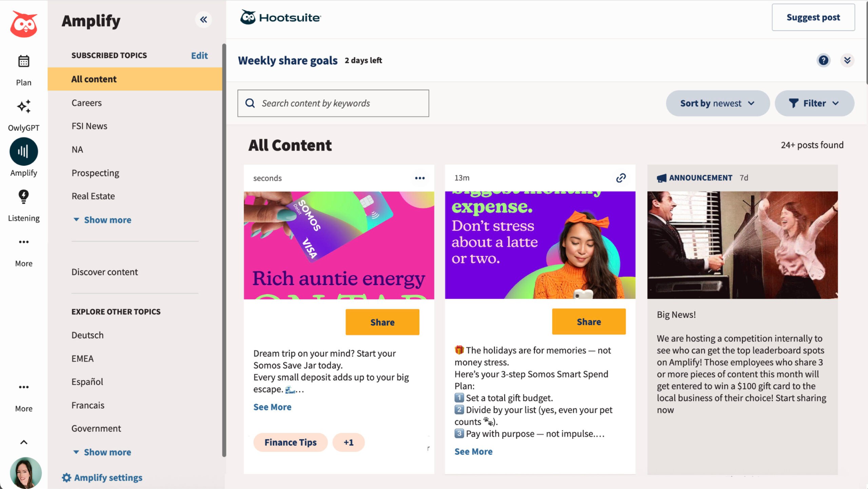Expand Weekly share goals section
Screen dimensions: 868x489
847,60
